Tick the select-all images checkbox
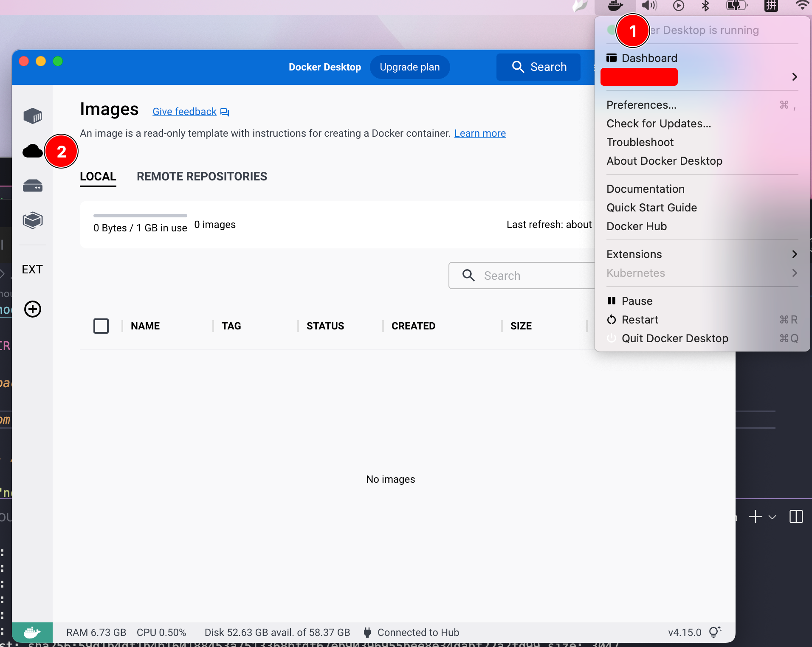The width and height of the screenshot is (812, 647). coord(101,326)
